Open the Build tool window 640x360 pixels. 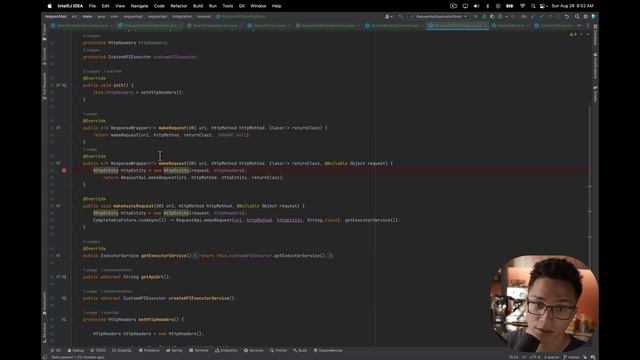(300, 351)
